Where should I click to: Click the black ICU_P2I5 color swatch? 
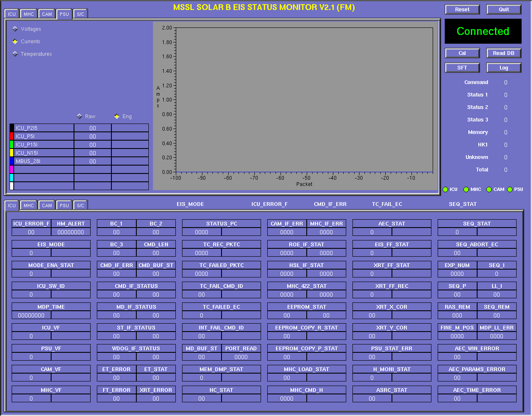pos(12,128)
